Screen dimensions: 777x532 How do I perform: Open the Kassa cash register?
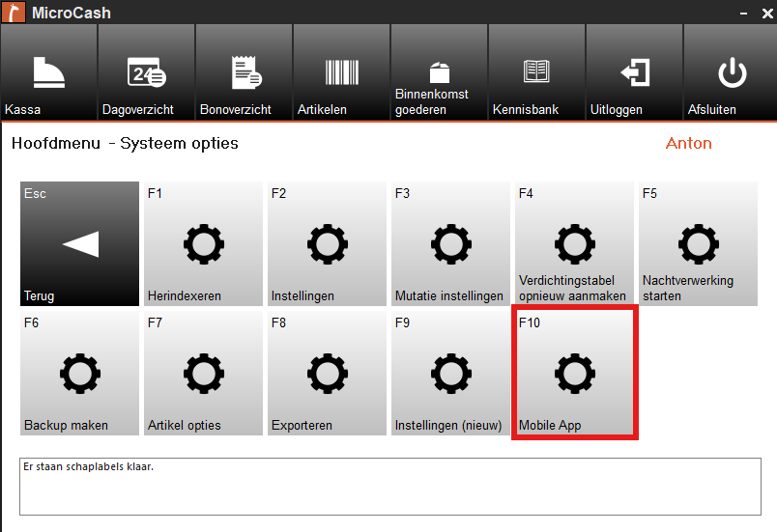(x=48, y=72)
